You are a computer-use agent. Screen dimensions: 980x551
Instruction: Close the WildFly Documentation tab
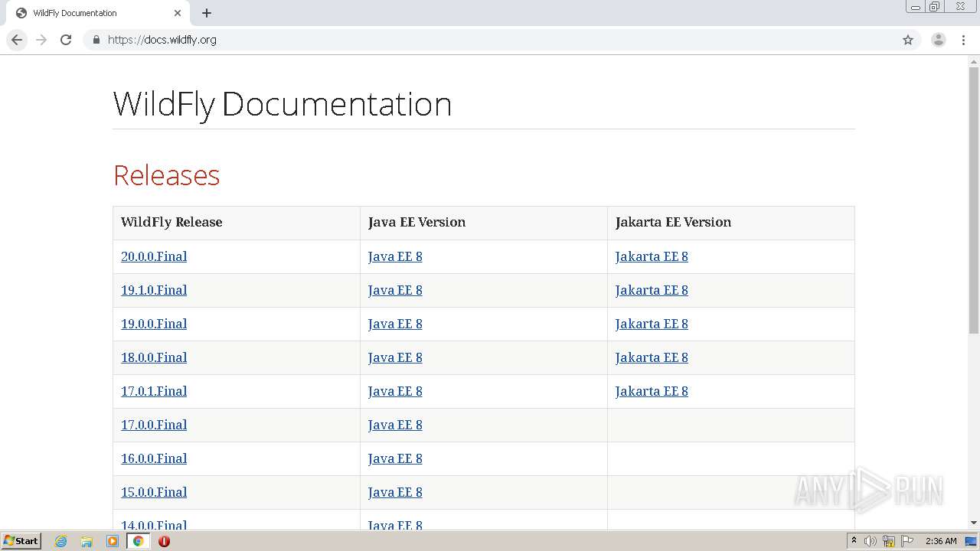pos(178,13)
